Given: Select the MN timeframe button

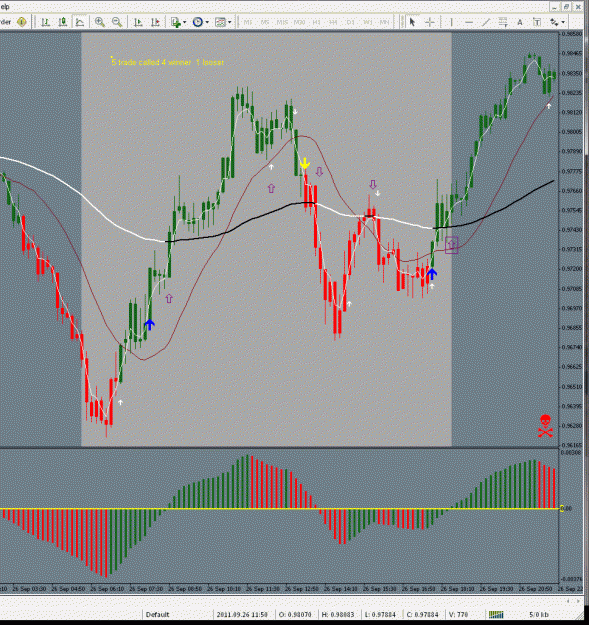Looking at the screenshot, I should 385,22.
